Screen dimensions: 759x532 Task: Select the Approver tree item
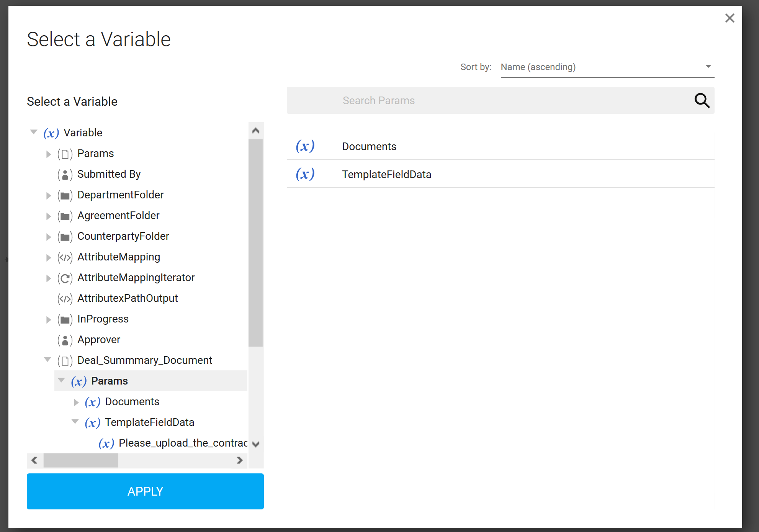point(99,340)
